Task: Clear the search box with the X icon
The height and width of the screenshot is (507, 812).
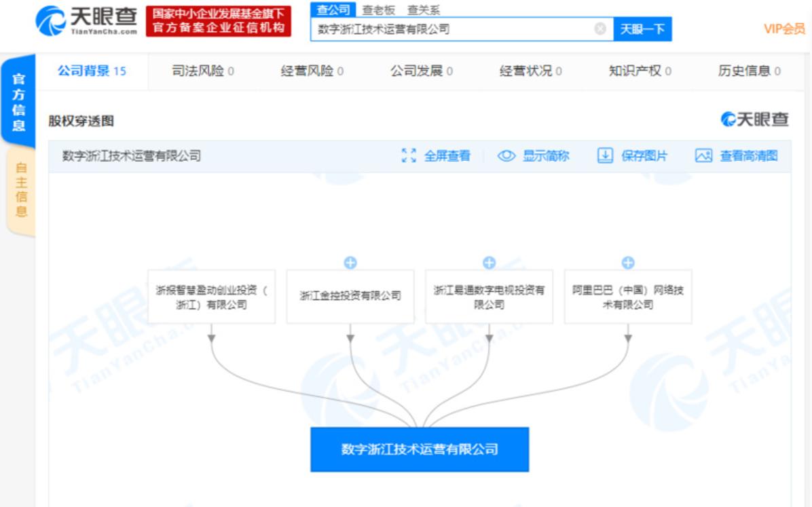Action: (599, 29)
